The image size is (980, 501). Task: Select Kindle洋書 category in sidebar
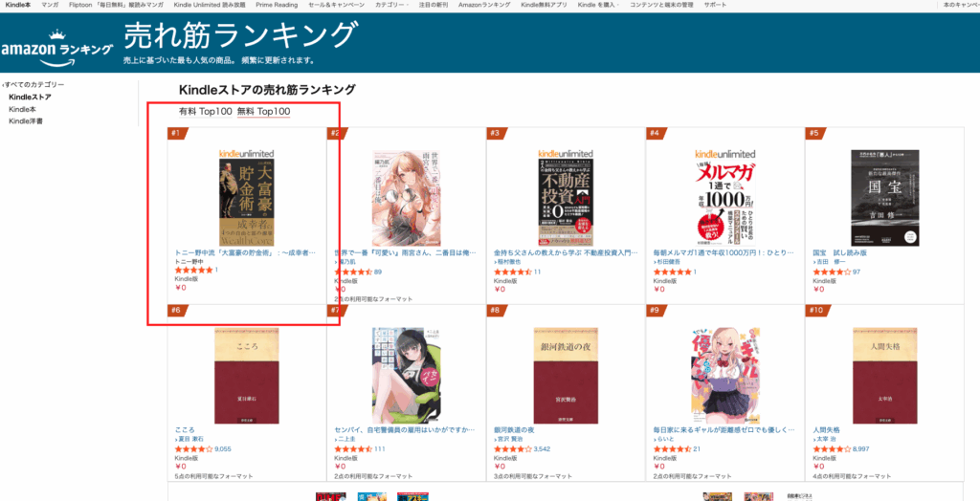(26, 121)
